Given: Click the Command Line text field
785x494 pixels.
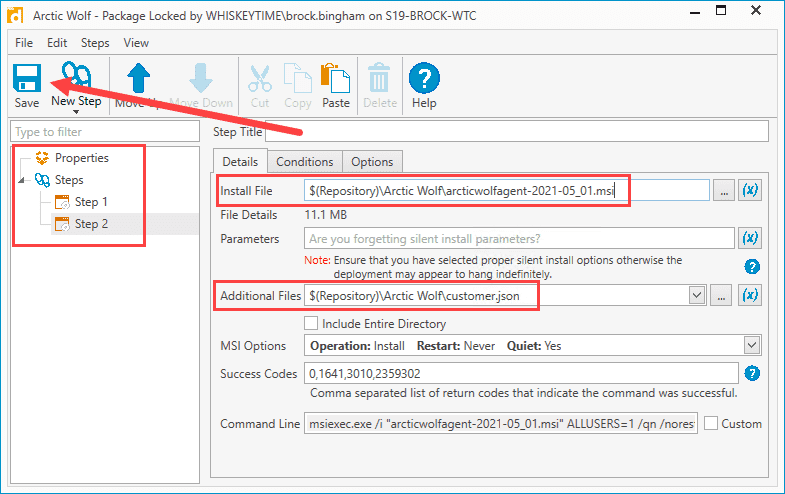Looking at the screenshot, I should tap(501, 423).
